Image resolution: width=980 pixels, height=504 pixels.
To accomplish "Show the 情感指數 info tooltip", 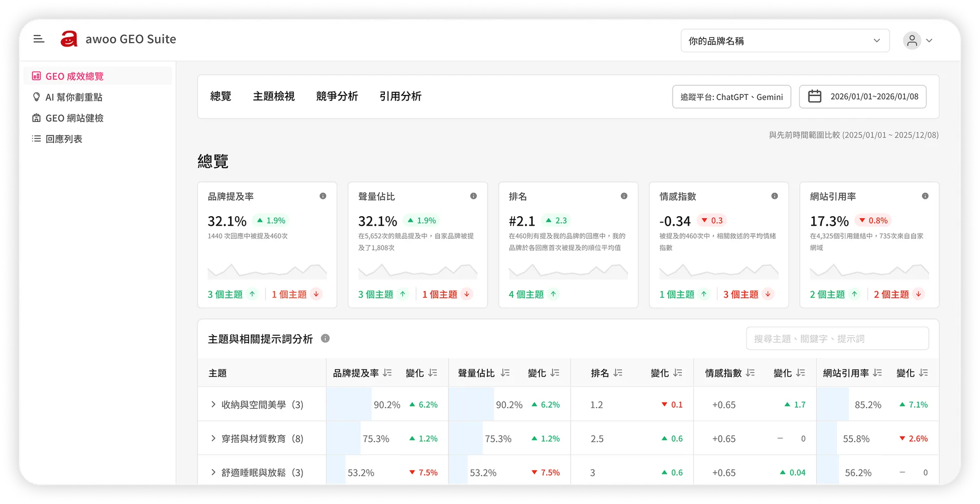I will (x=775, y=196).
